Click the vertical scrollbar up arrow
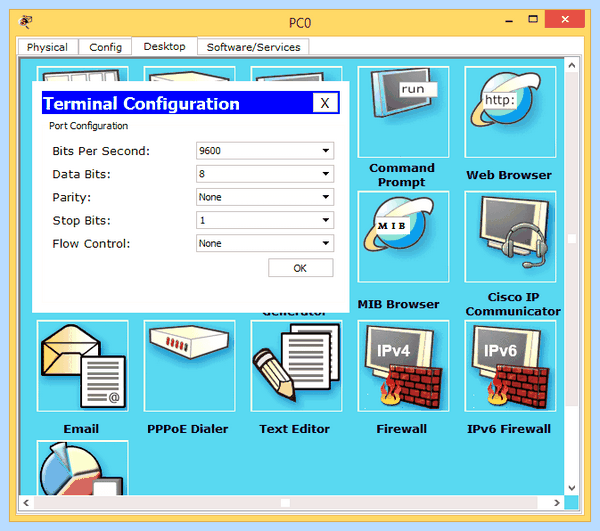The image size is (600, 531). (572, 65)
